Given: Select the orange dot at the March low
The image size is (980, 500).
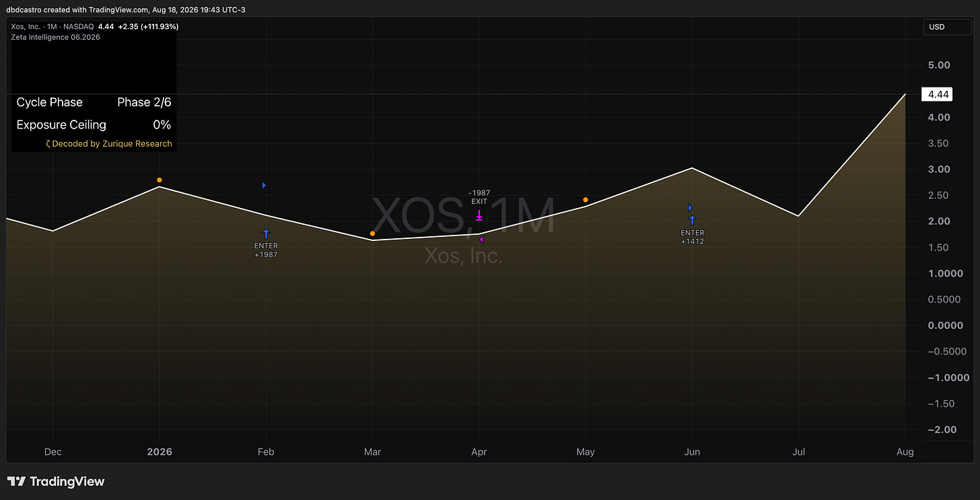Looking at the screenshot, I should click(x=372, y=234).
